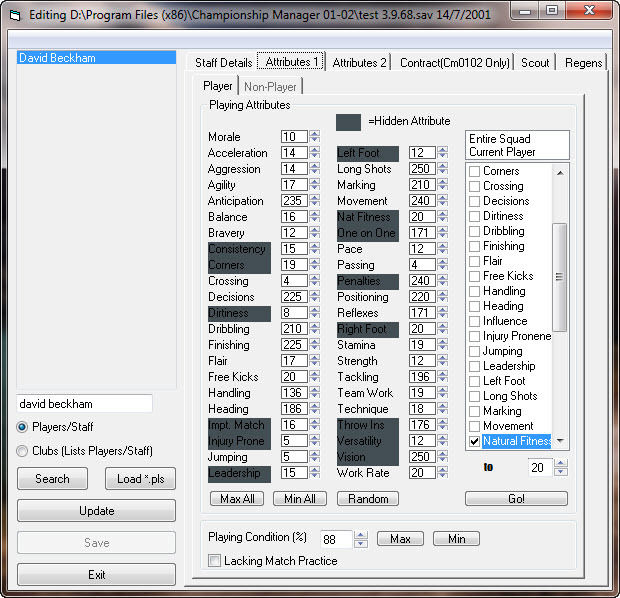Click the Crossing spinner arrows
Image resolution: width=620 pixels, height=598 pixels.
click(315, 280)
